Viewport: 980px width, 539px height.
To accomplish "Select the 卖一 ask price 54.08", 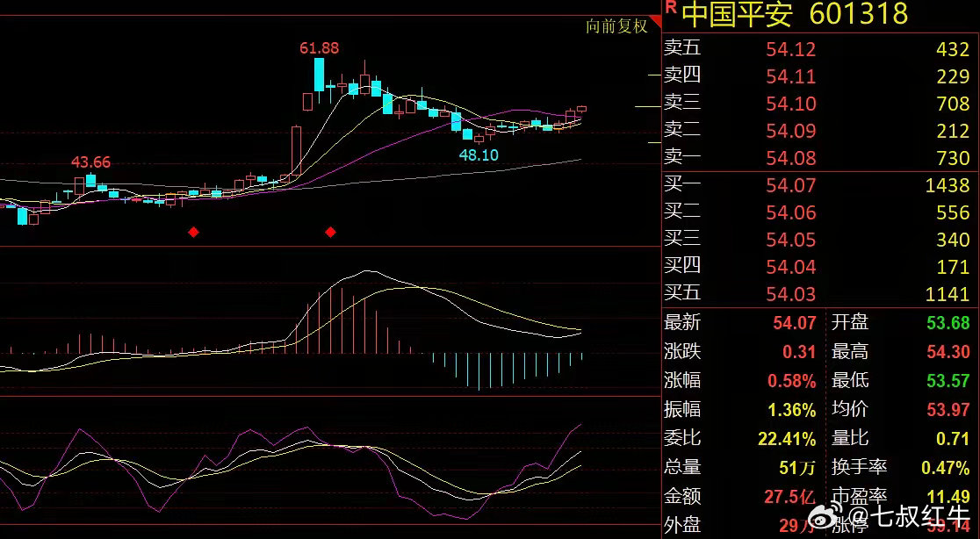I will pos(791,158).
